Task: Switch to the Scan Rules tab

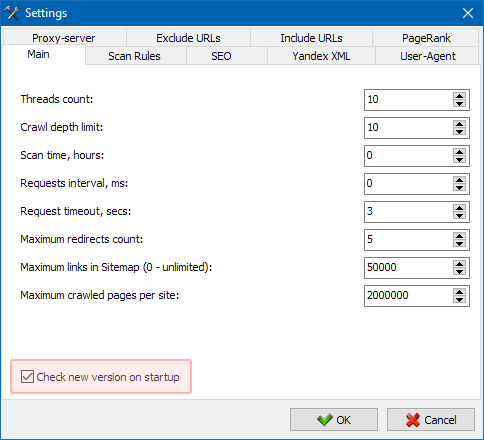Action: tap(134, 56)
